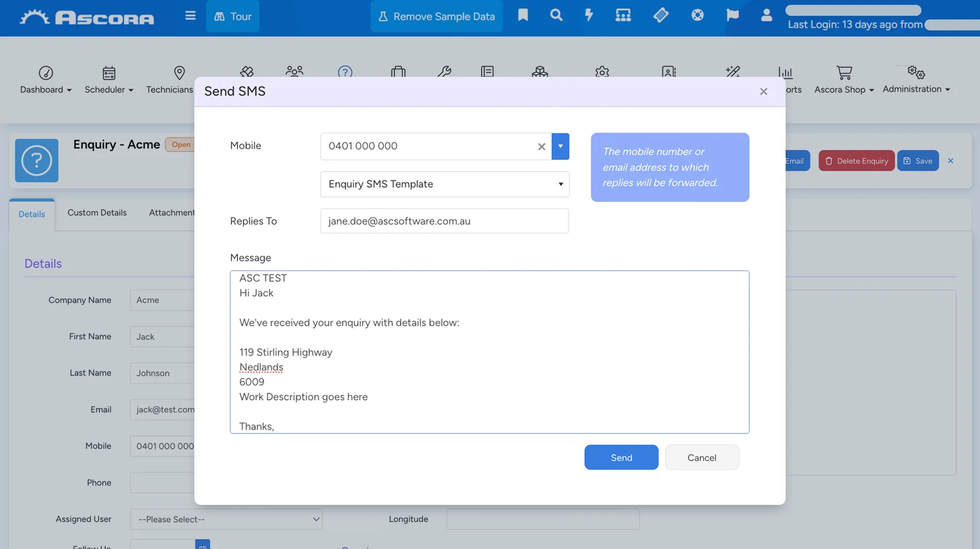Cancel the Send SMS dialog
Image resolution: width=980 pixels, height=549 pixels.
[x=702, y=457]
